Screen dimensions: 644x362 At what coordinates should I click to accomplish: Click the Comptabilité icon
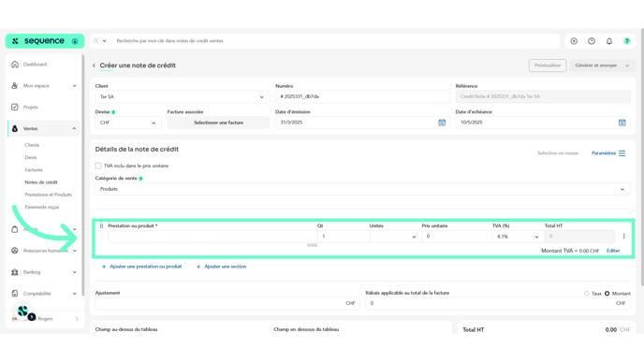[15, 294]
